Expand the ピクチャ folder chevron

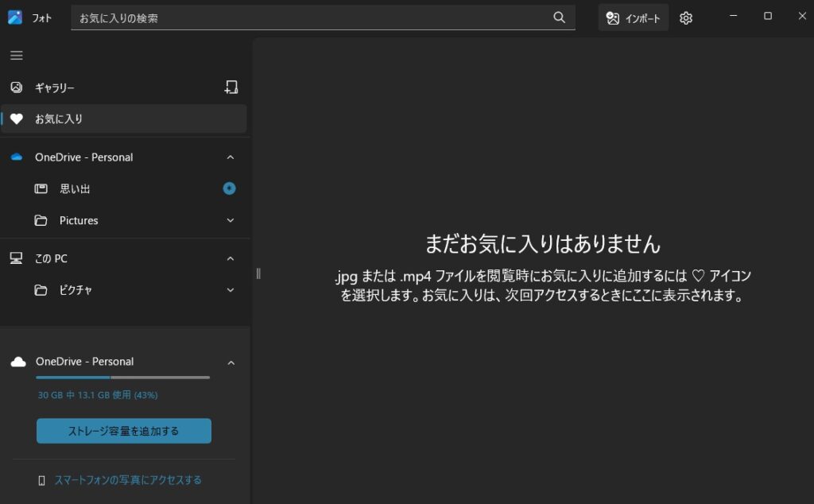point(231,290)
